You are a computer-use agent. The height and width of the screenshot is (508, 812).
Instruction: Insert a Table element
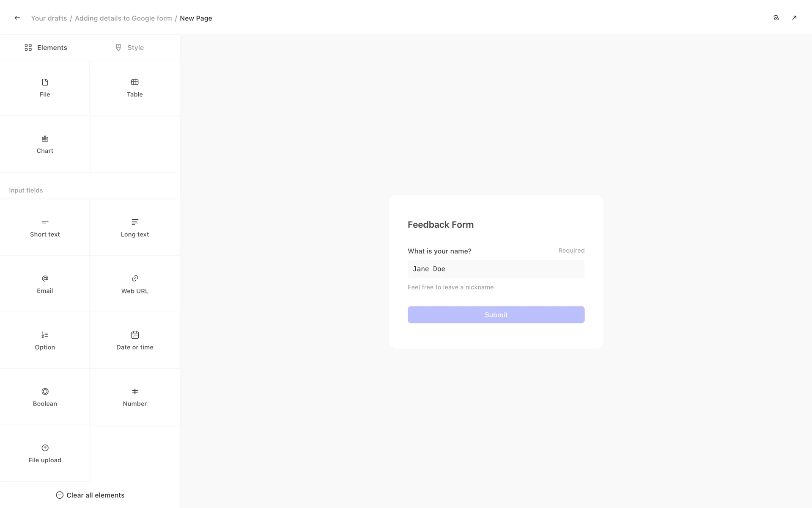134,88
